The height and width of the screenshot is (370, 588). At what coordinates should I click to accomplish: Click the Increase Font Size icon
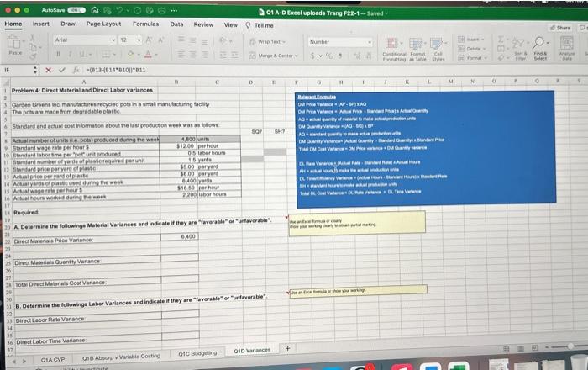point(149,40)
